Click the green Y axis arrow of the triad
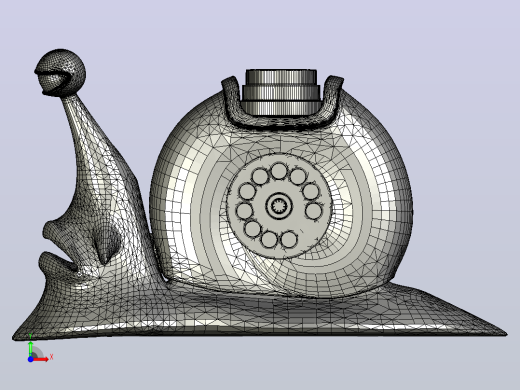This screenshot has height=390, width=520. (x=30, y=348)
